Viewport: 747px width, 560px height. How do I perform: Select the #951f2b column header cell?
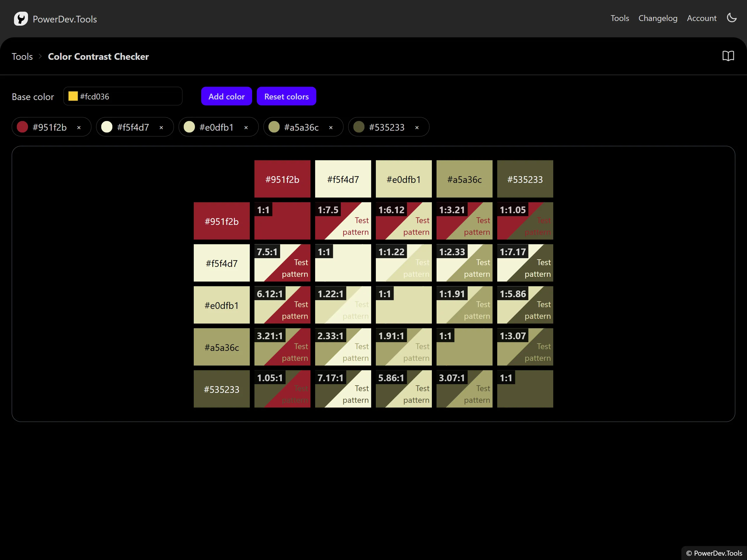pos(282,179)
